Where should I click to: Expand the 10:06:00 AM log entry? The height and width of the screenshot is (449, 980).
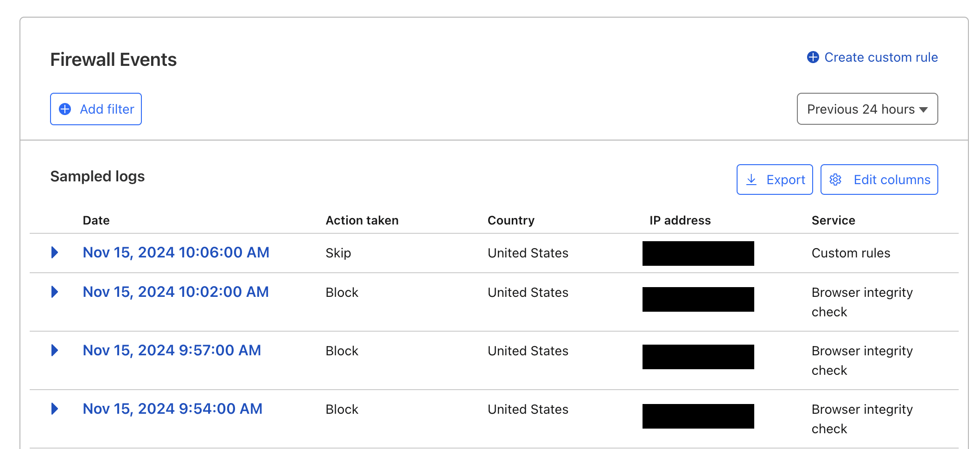coord(55,253)
